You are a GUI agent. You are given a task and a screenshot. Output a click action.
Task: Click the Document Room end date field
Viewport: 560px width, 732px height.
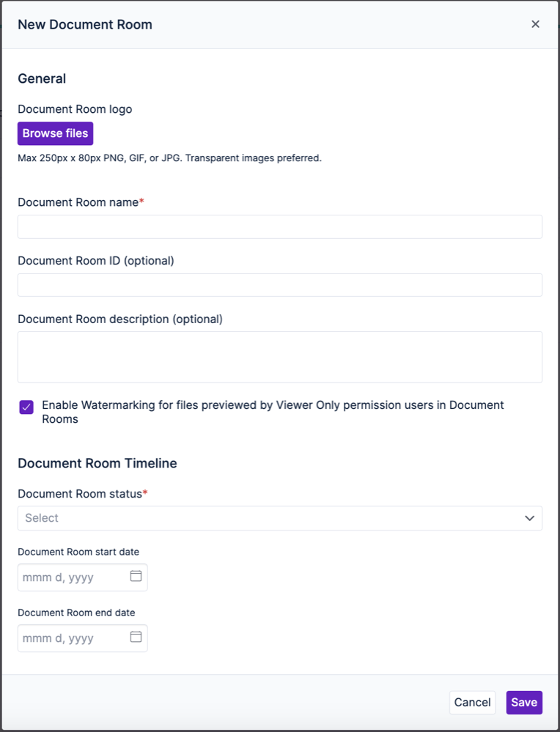tap(70, 637)
